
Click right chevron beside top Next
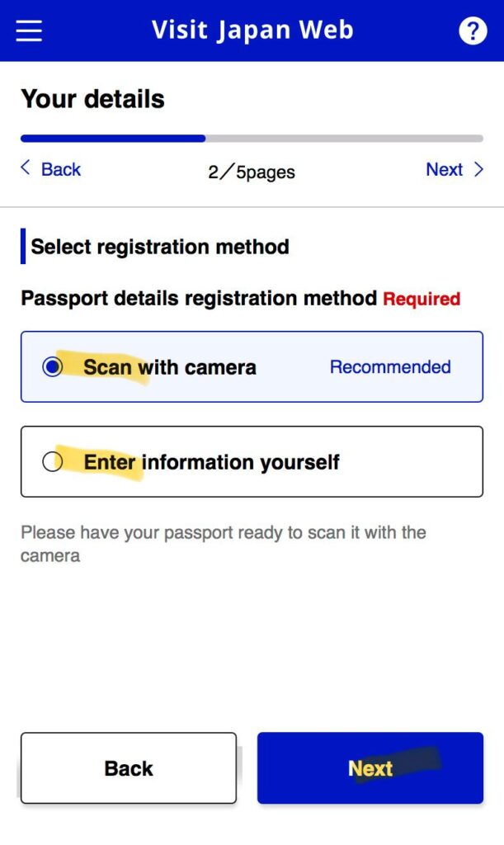point(478,170)
